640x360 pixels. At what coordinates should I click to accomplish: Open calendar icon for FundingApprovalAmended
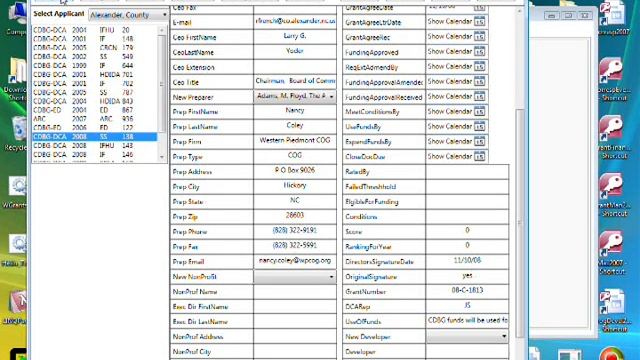pos(480,82)
